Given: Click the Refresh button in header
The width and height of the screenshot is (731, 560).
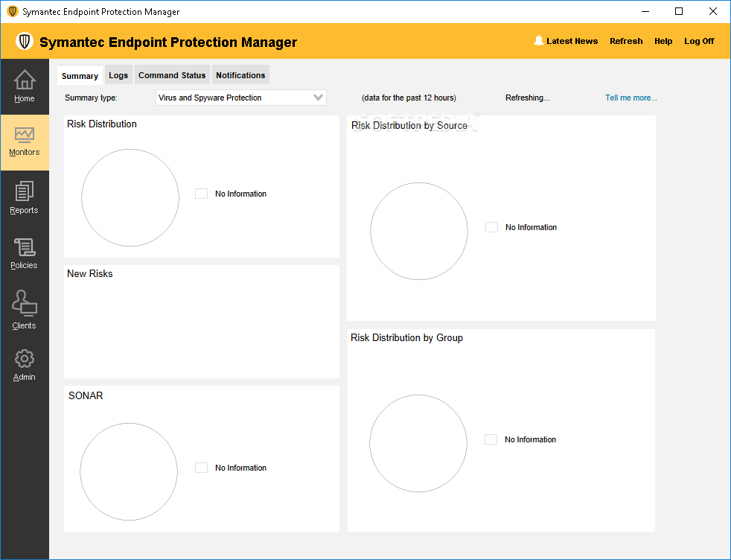Looking at the screenshot, I should (626, 41).
